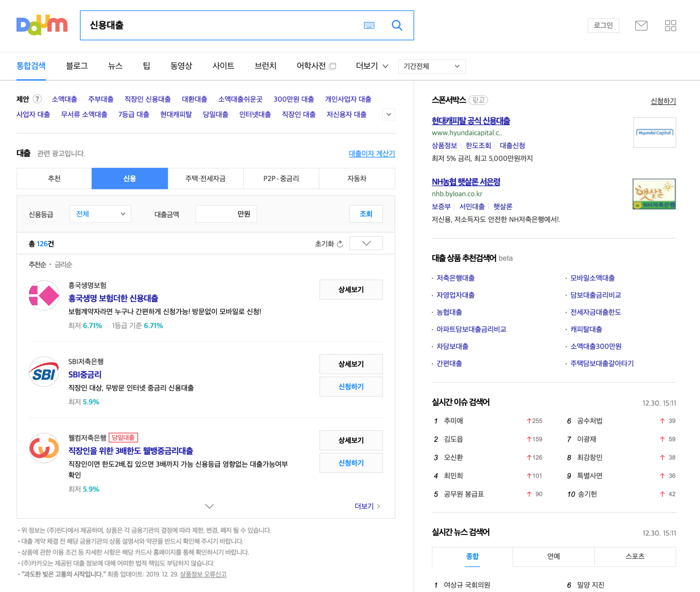Click the 햇살론 NH저축은행 ad thumbnail
The image size is (700, 592).
(x=654, y=193)
